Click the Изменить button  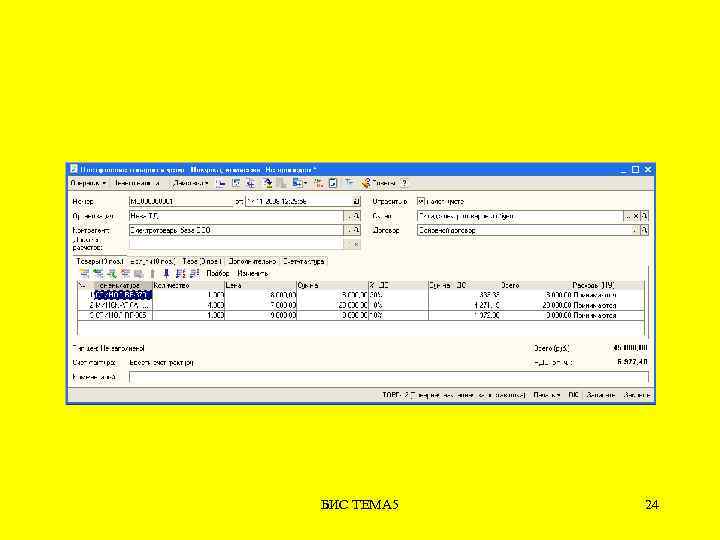253,273
